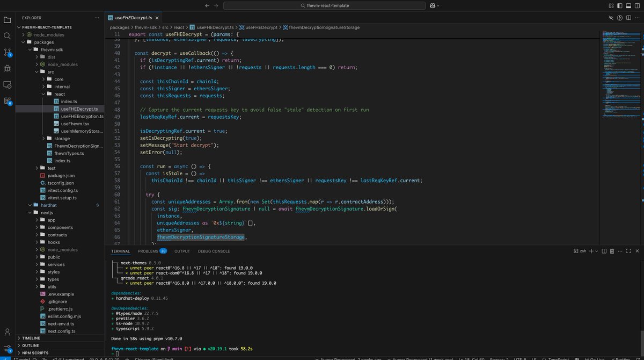Open the Search view in activity bar
This screenshot has width=644, height=360.
[x=8, y=36]
